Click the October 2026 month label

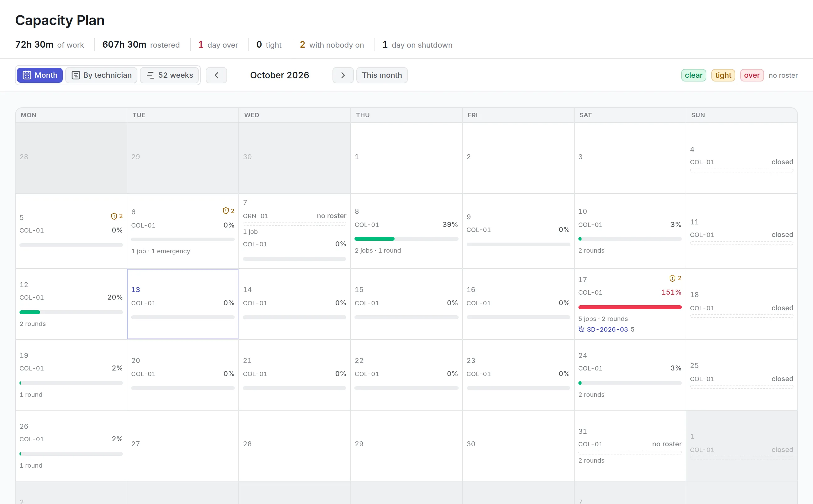tap(279, 75)
